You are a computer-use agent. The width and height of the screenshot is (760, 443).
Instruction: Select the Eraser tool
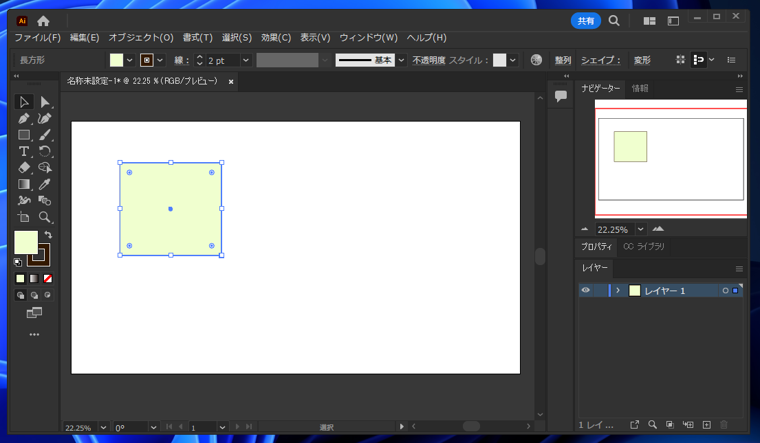pyautogui.click(x=23, y=168)
